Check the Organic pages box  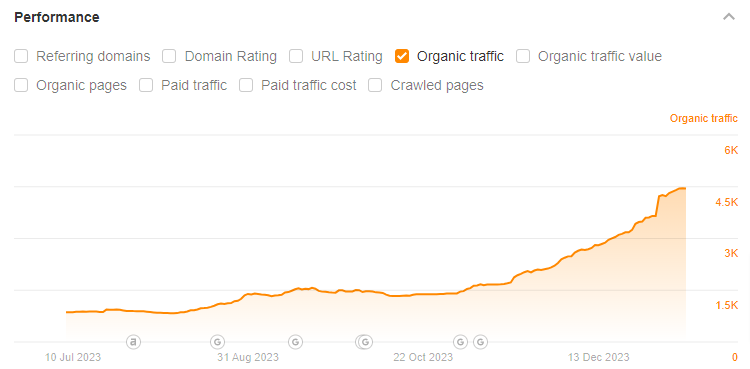click(x=21, y=86)
